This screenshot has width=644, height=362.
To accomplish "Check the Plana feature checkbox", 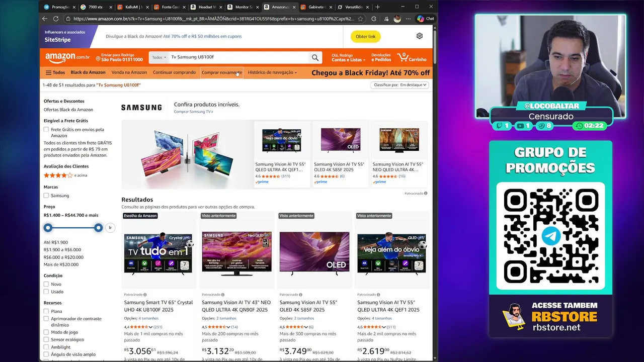I will (46, 311).
